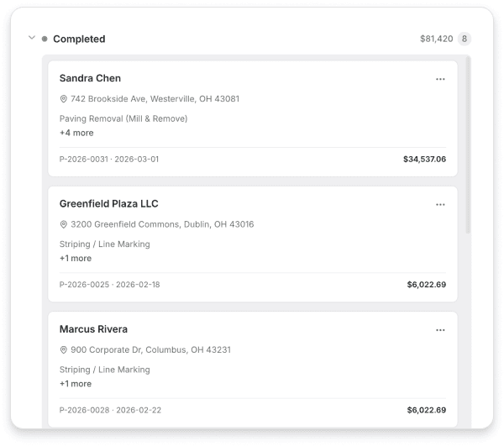Viewport: 504px width, 446px height.
Task: Click location pin for 3200 Greenfield Commons
Action: coord(63,224)
